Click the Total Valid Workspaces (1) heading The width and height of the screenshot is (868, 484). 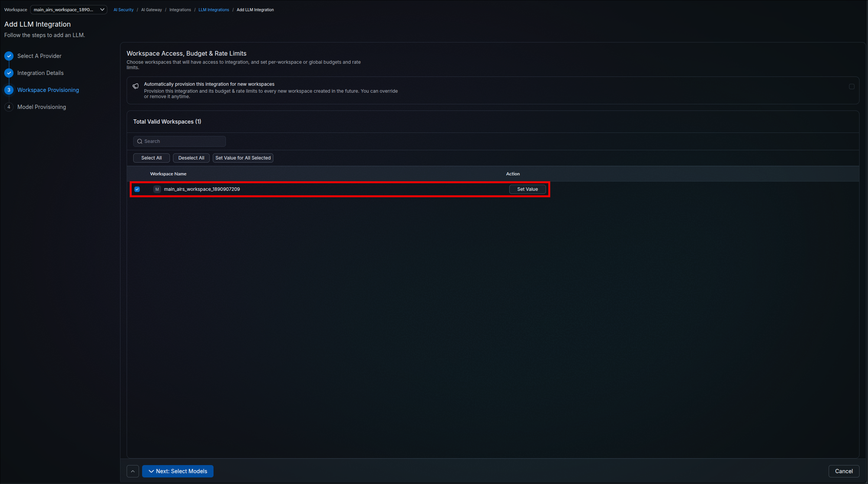[167, 122]
